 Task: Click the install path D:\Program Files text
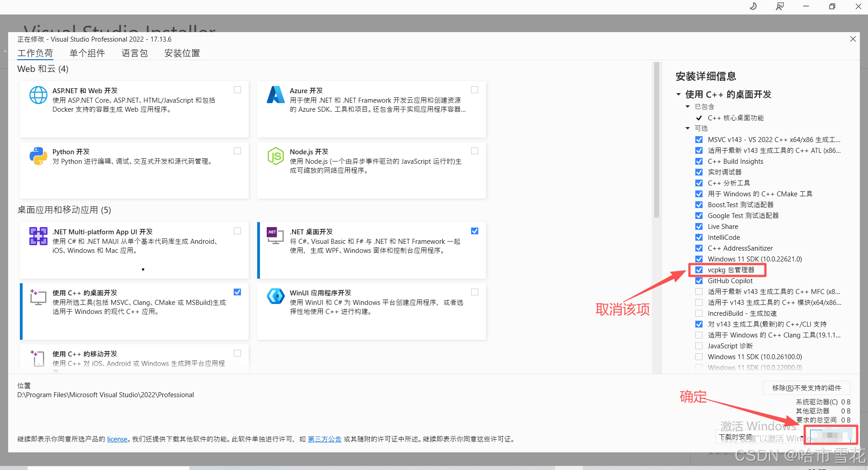pyautogui.click(x=106, y=395)
